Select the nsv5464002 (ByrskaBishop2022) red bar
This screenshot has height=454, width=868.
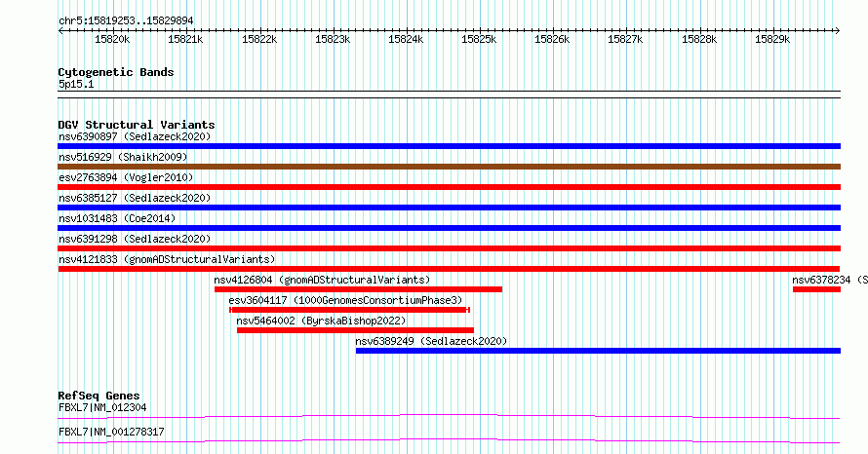click(355, 330)
